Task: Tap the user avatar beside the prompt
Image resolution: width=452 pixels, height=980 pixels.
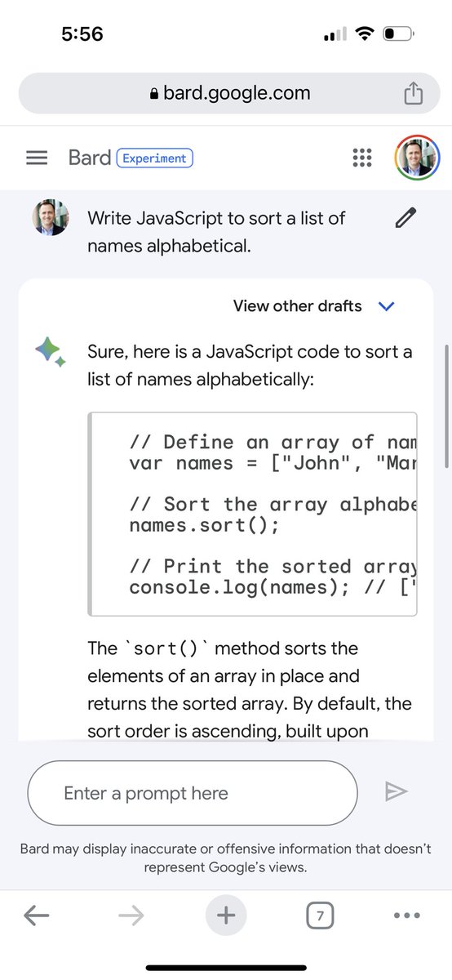Action: click(x=51, y=218)
